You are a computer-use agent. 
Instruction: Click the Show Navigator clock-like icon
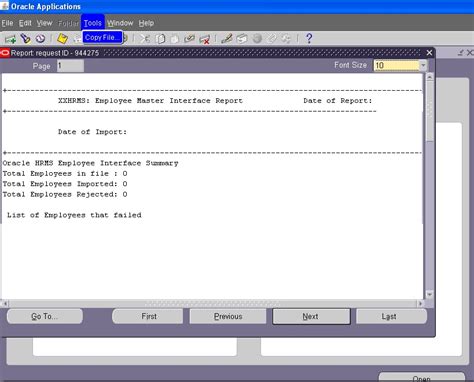tap(40, 39)
